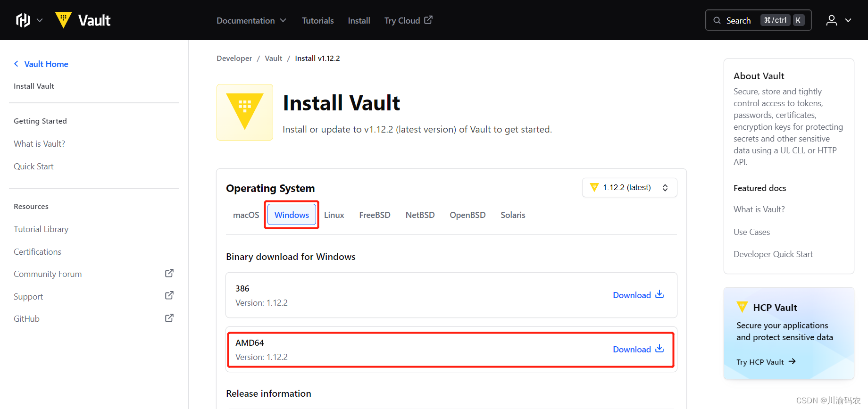Click the Binary download for Windows heading
The image size is (868, 409).
tap(291, 257)
